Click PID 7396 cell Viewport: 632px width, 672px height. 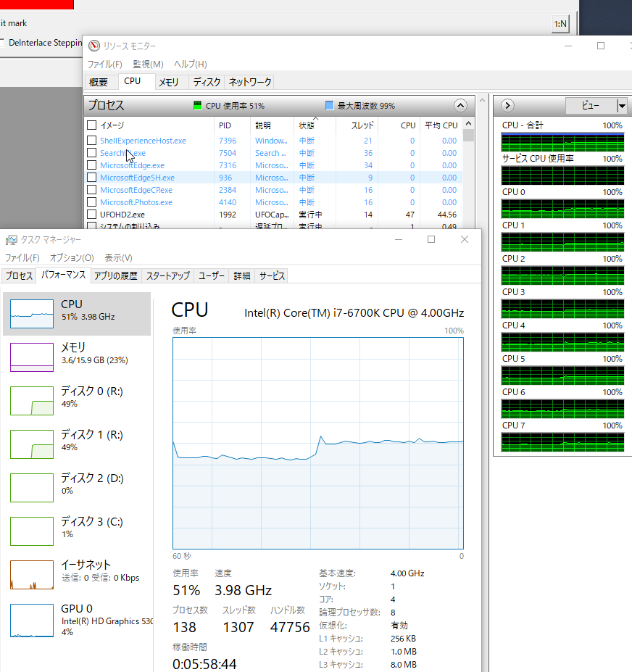tap(228, 141)
